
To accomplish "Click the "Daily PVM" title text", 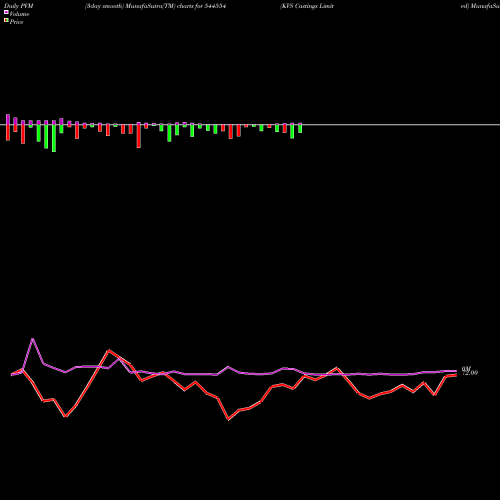I will tap(19, 6).
